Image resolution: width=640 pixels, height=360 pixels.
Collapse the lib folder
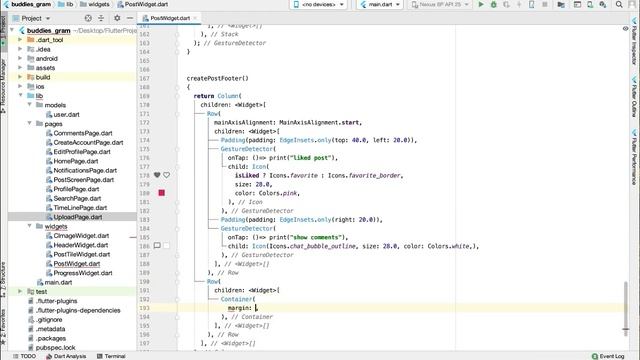point(20,96)
